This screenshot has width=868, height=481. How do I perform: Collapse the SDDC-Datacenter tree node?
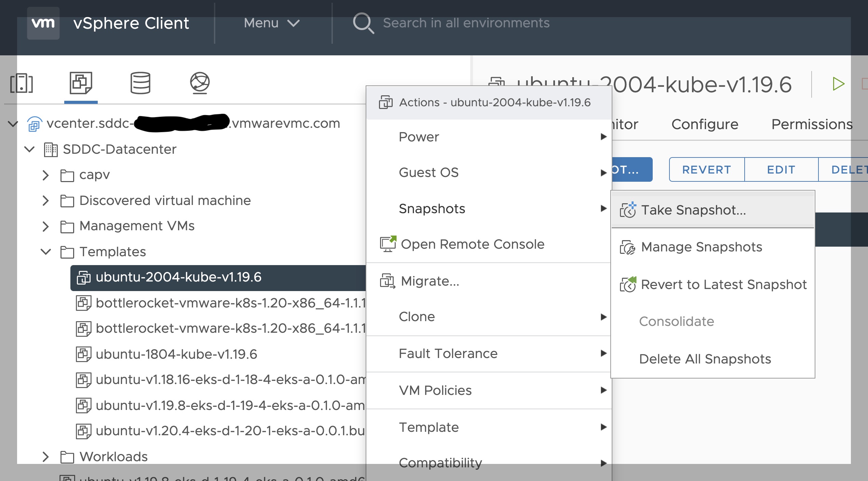[30, 149]
